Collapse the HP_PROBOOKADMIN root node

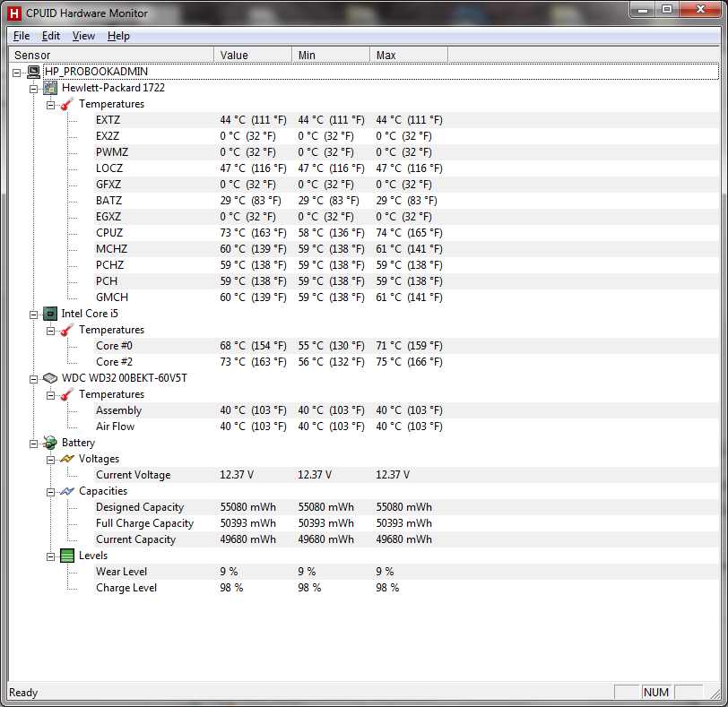(17, 73)
